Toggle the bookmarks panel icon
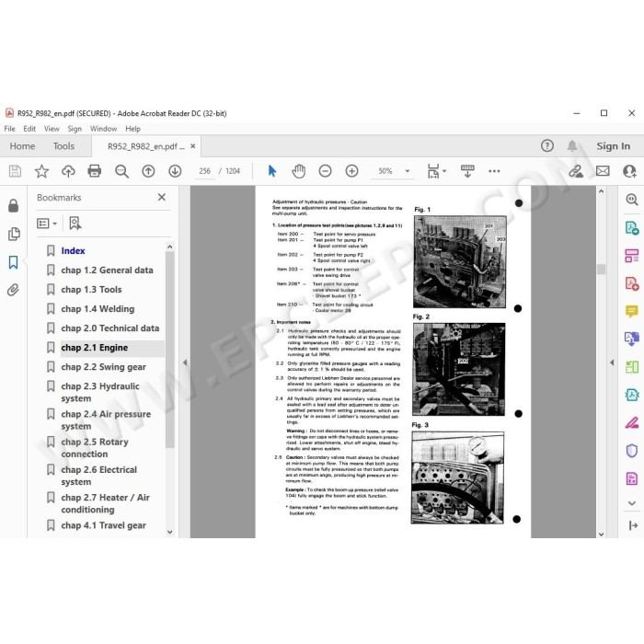 tap(13, 262)
